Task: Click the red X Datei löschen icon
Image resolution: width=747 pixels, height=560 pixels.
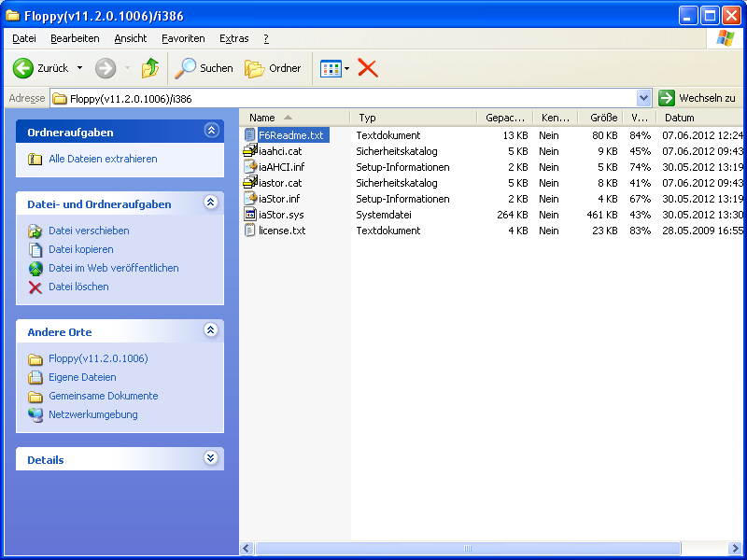Action: (35, 287)
